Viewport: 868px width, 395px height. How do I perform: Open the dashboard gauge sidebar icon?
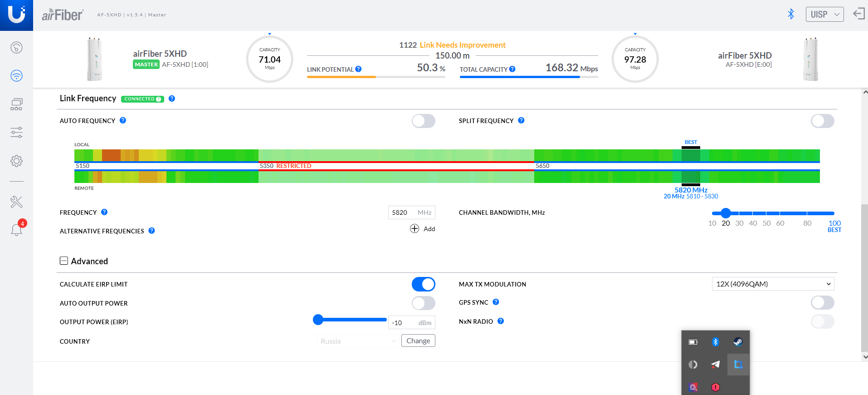(16, 48)
